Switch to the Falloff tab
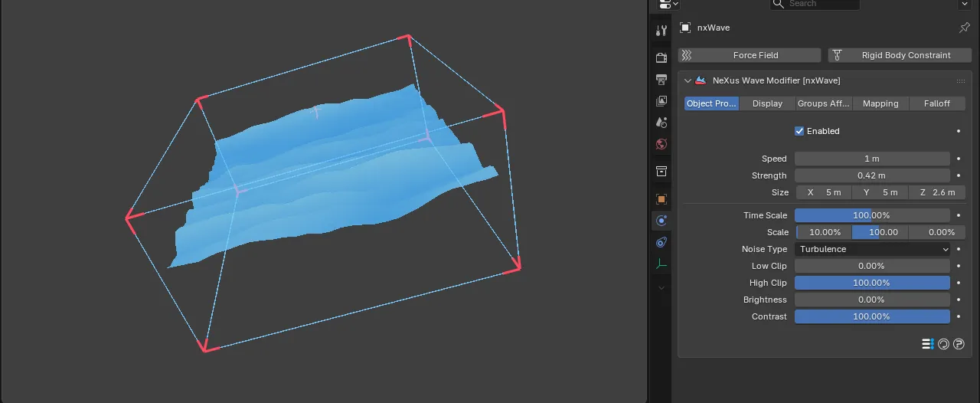The height and width of the screenshot is (403, 980). click(937, 103)
